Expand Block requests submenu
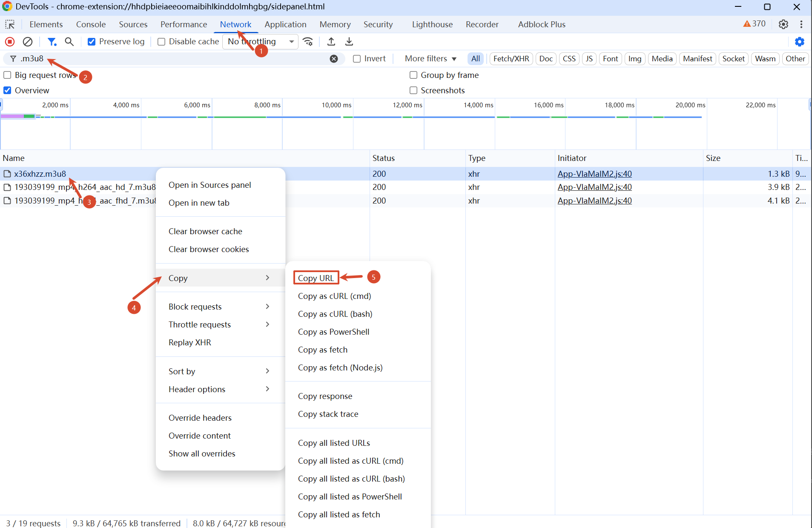Screen dimensions: 812x528 220,307
